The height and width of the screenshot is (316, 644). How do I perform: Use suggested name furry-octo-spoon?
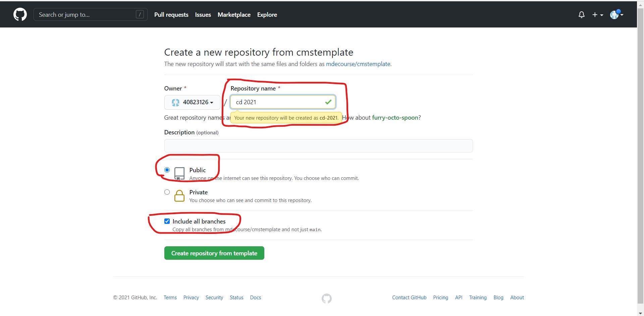click(x=395, y=118)
